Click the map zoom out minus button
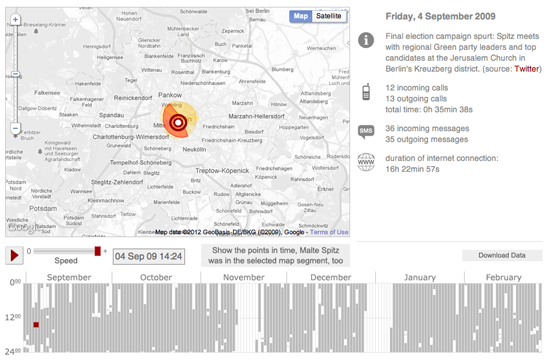 15,128
